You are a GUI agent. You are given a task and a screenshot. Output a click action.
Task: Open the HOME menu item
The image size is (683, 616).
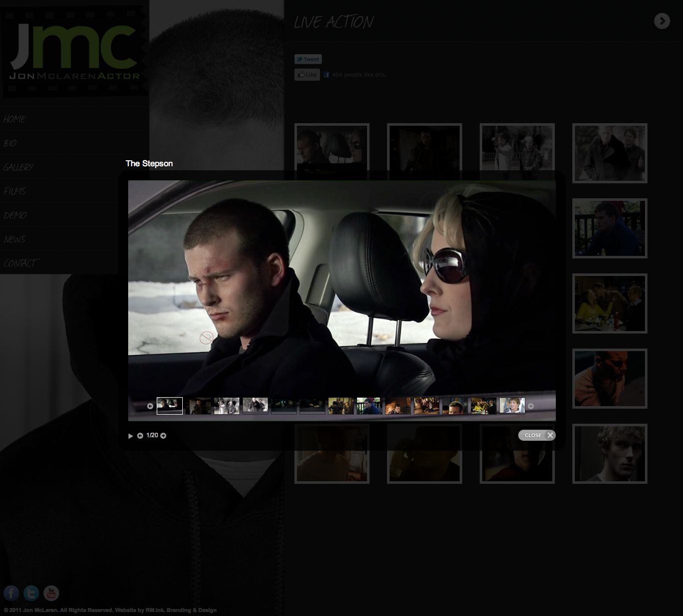(x=15, y=119)
